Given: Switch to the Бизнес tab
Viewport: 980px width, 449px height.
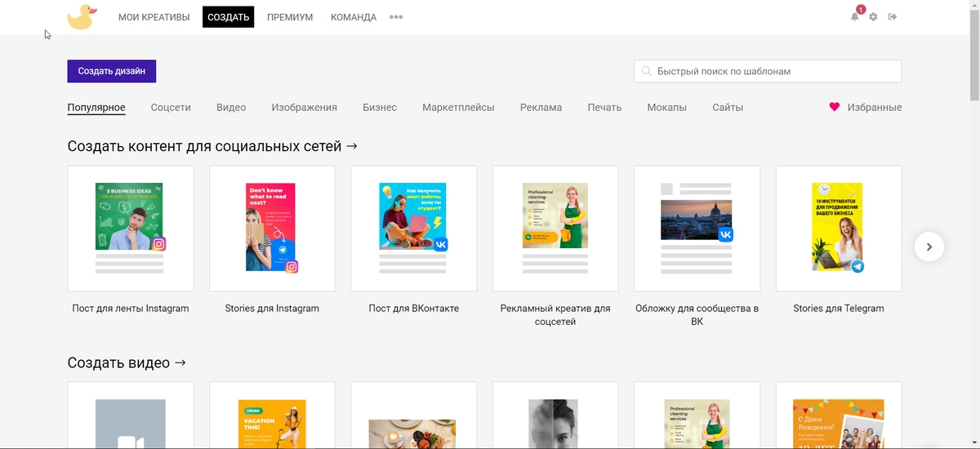Looking at the screenshot, I should tap(380, 108).
